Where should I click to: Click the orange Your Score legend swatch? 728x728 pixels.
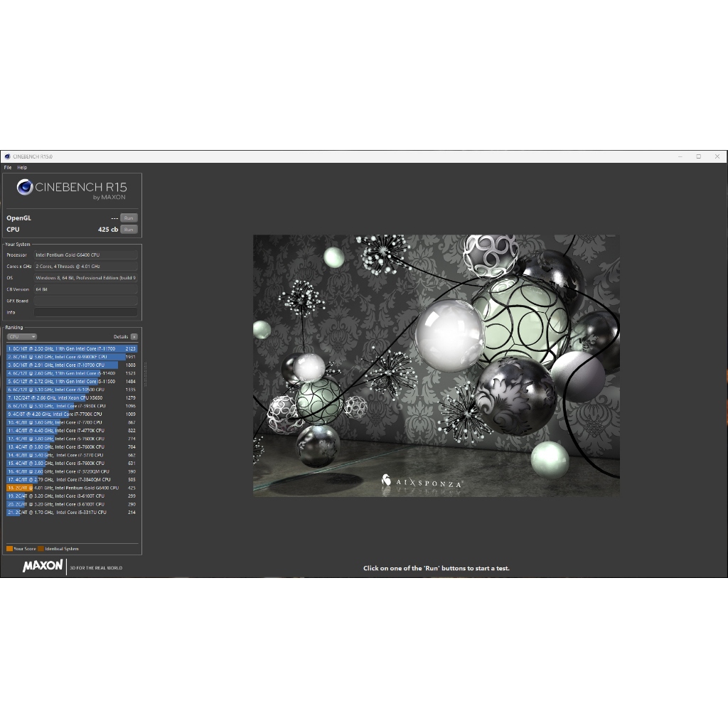[x=9, y=549]
